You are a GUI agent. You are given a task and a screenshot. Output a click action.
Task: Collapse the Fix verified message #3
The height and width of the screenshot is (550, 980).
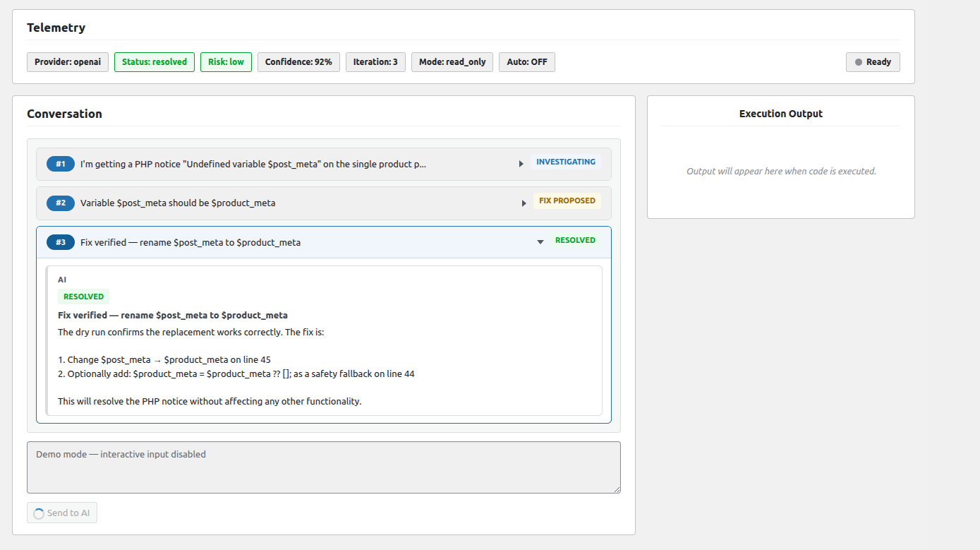point(540,241)
